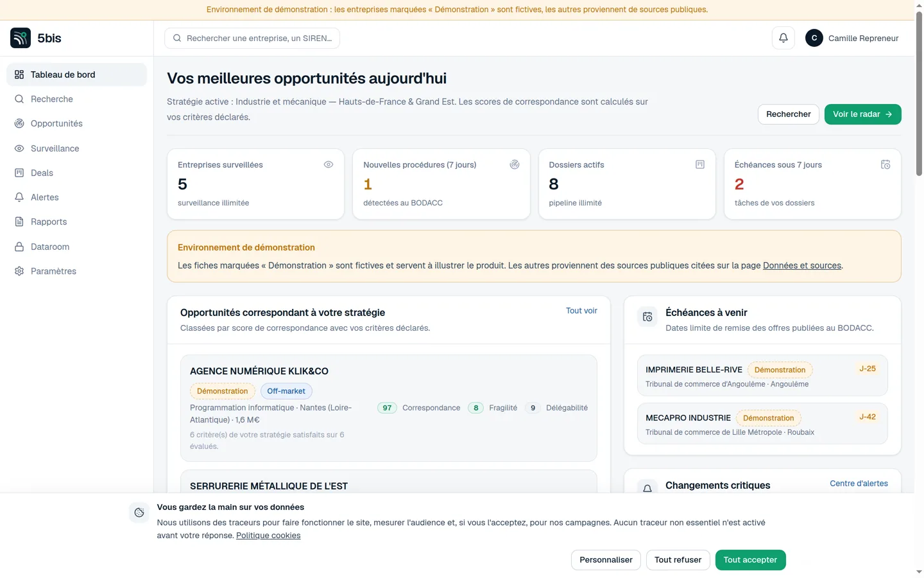
Task: Open Opportunités in sidebar
Action: click(x=76, y=123)
